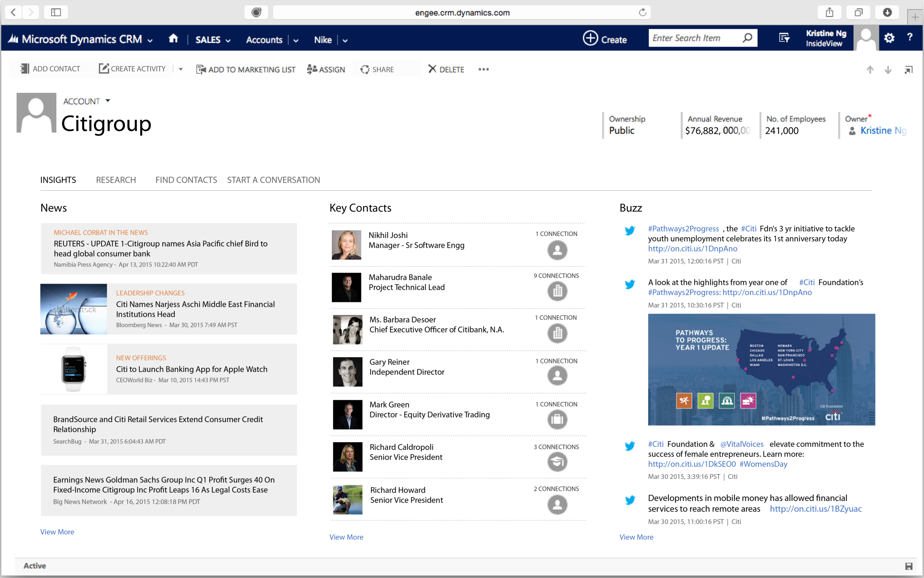Open the Pathways to Progress image
The height and width of the screenshot is (578, 924).
pos(761,370)
